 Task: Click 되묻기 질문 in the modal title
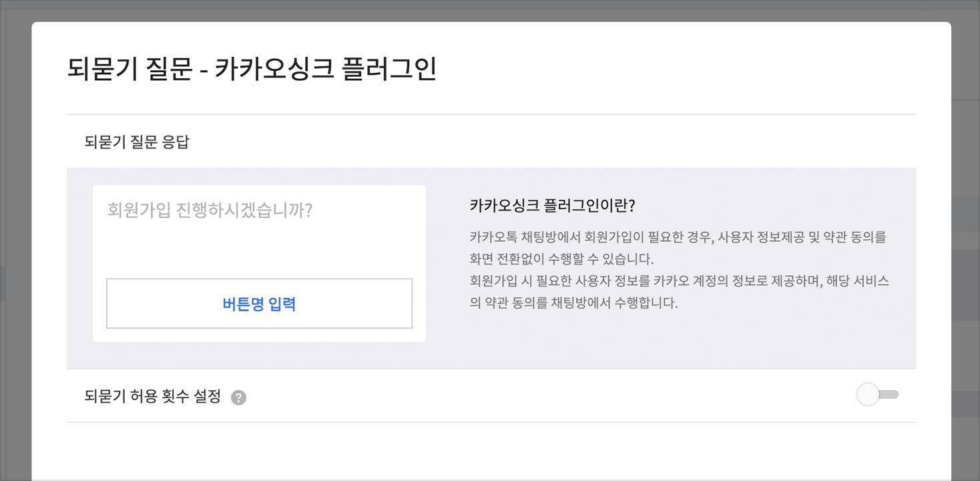click(x=130, y=69)
